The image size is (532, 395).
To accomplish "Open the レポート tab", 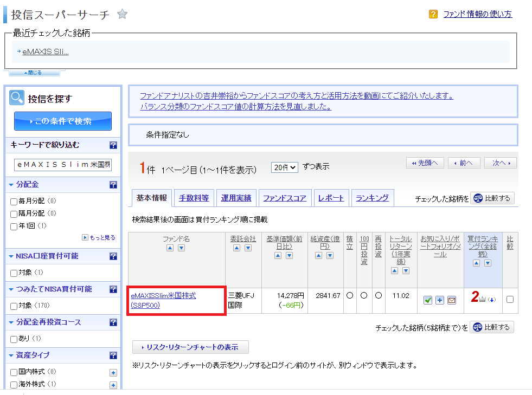I will tap(331, 198).
